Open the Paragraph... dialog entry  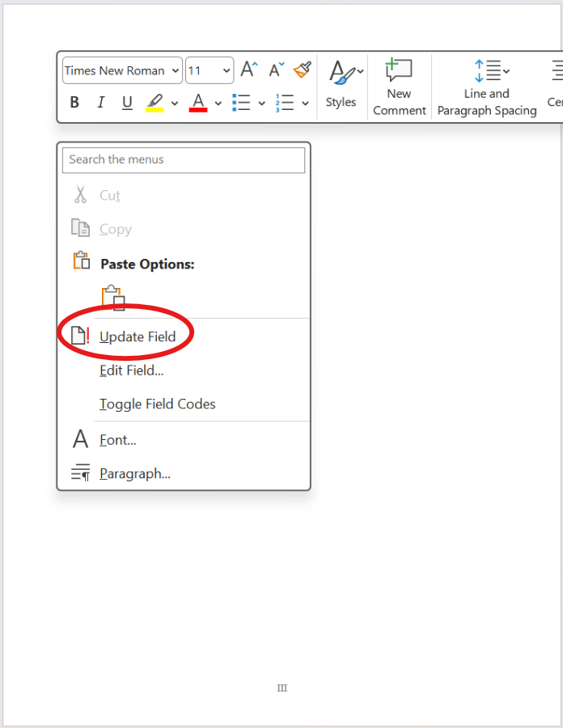click(184, 473)
